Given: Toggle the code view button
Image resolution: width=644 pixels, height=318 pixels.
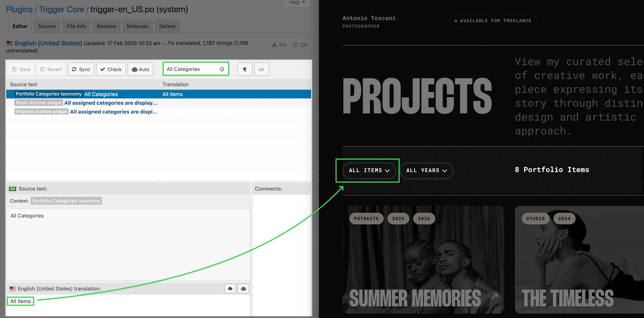Looking at the screenshot, I should tap(262, 69).
